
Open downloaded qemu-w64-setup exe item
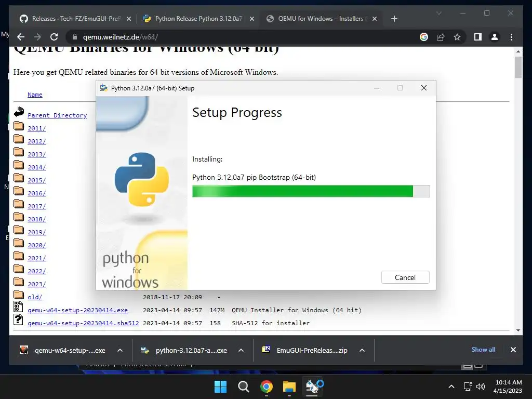coord(63,350)
